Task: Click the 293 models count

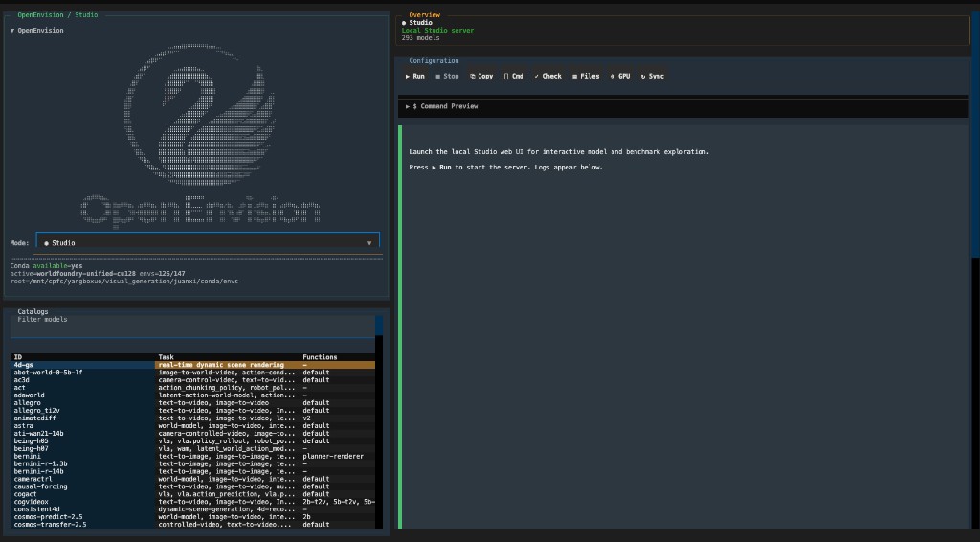Action: [x=421, y=38]
